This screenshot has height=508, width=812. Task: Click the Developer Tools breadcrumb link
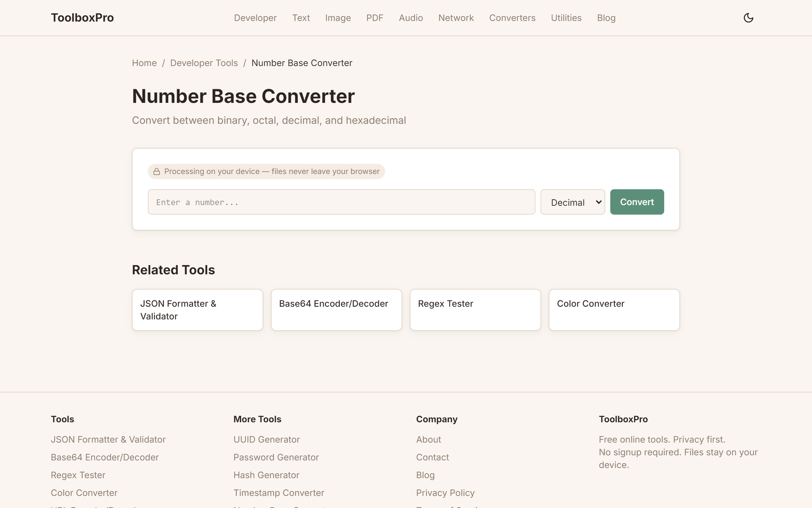pos(204,63)
